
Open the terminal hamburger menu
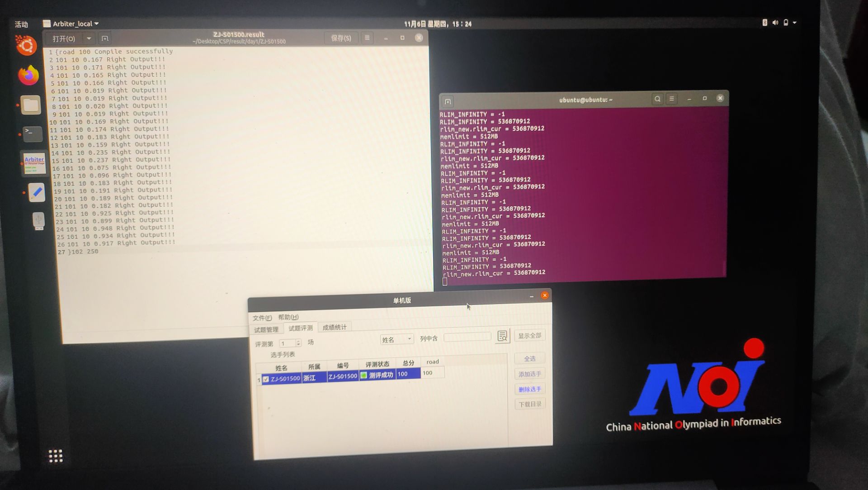coord(672,99)
